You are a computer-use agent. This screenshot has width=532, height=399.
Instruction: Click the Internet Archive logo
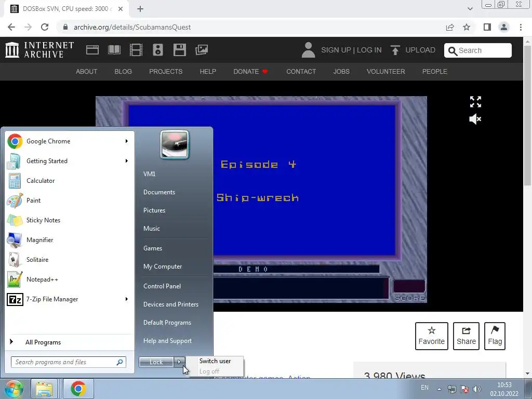pos(39,50)
